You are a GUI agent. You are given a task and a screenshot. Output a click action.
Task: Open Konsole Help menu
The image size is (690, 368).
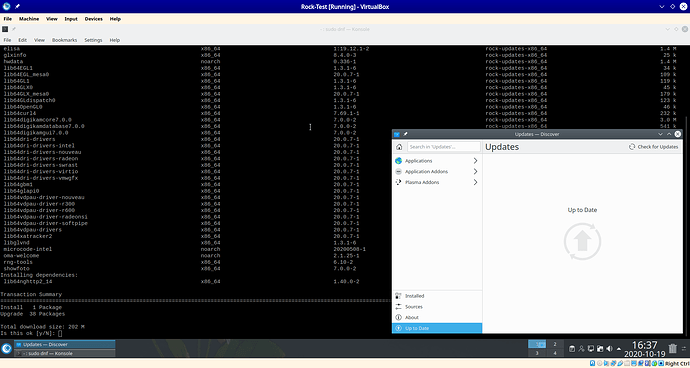[x=115, y=40]
